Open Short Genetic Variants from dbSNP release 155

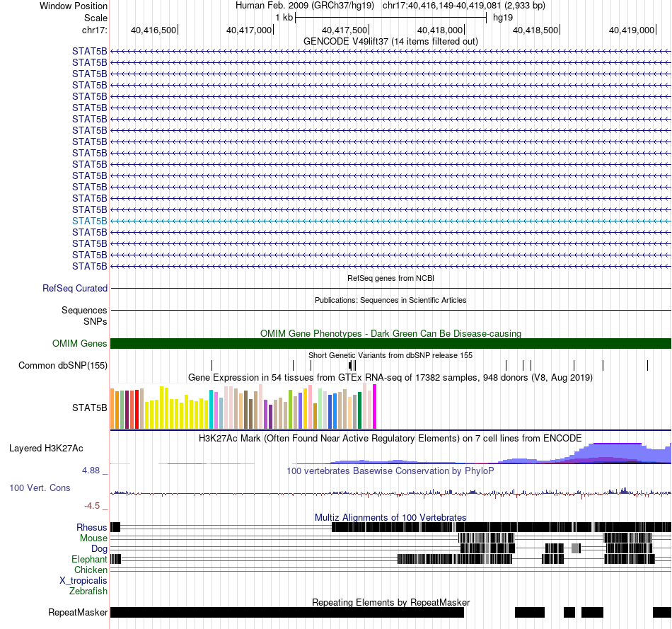click(x=390, y=355)
